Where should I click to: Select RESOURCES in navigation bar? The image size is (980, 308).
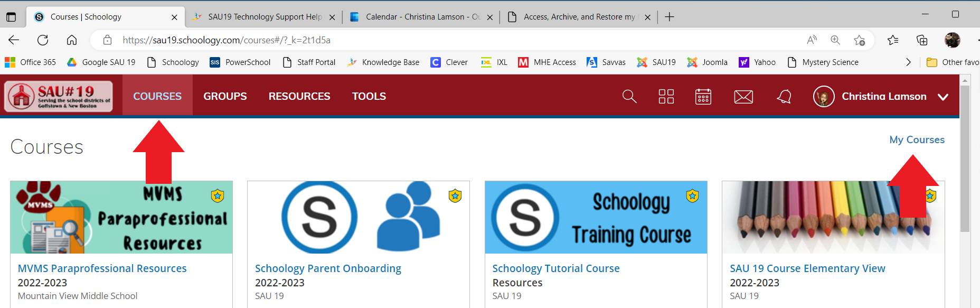tap(299, 96)
